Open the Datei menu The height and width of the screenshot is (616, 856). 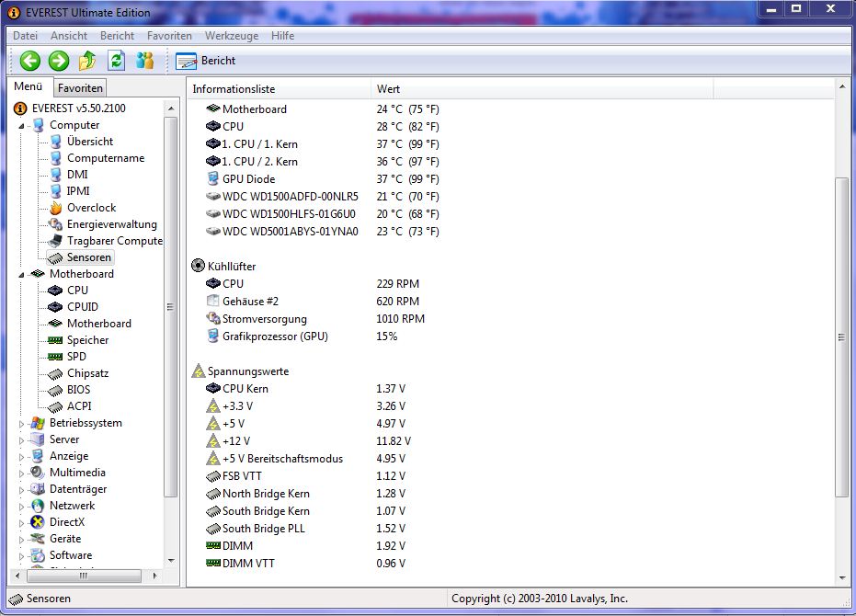pos(25,36)
